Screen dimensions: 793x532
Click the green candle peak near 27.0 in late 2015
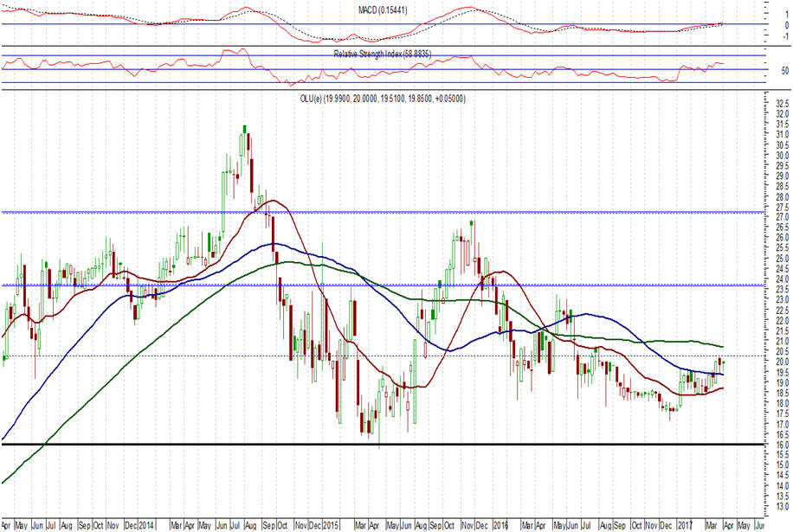tap(472, 223)
